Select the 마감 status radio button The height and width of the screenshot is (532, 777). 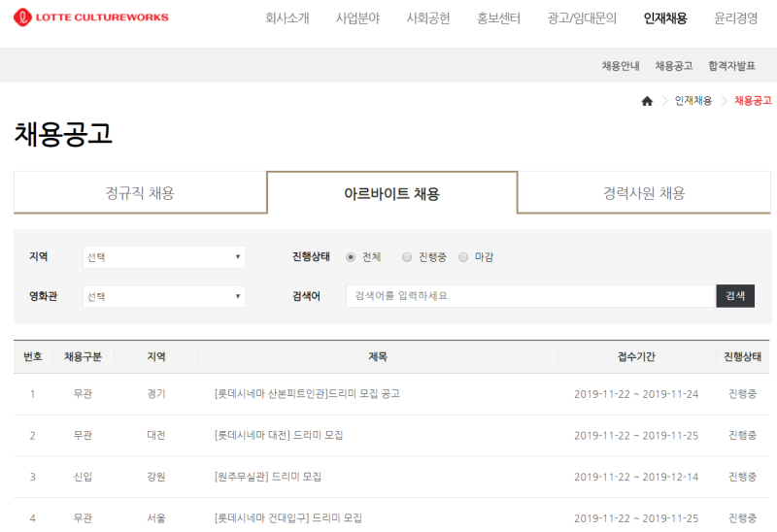463,257
